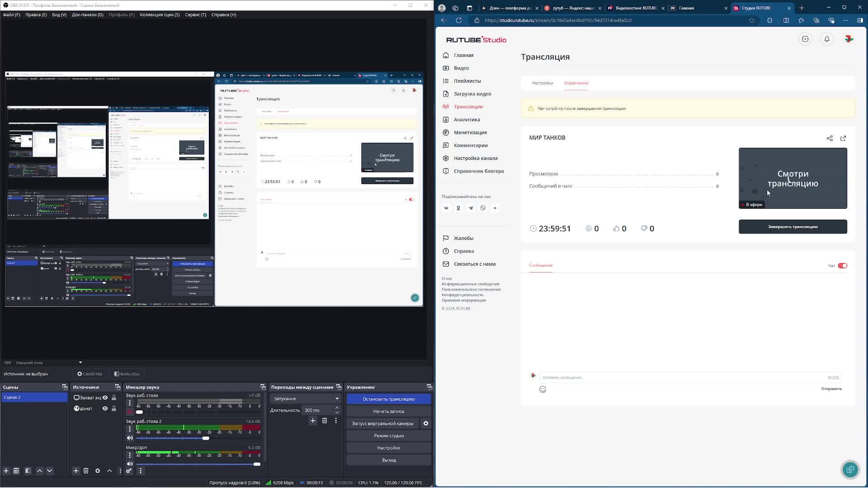Open the Затухание transition dropdown
This screenshot has height=488, width=868.
coord(306,399)
